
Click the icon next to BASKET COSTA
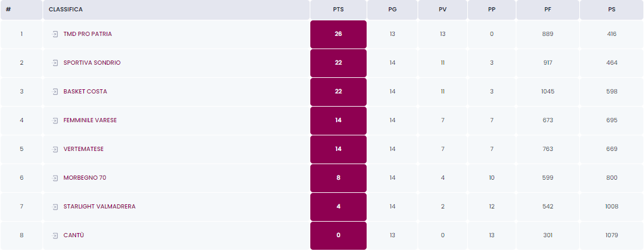[55, 92]
